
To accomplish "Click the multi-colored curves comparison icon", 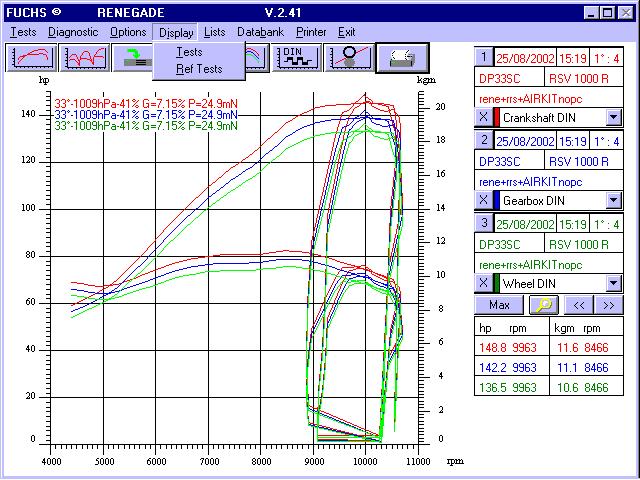I will (x=257, y=58).
